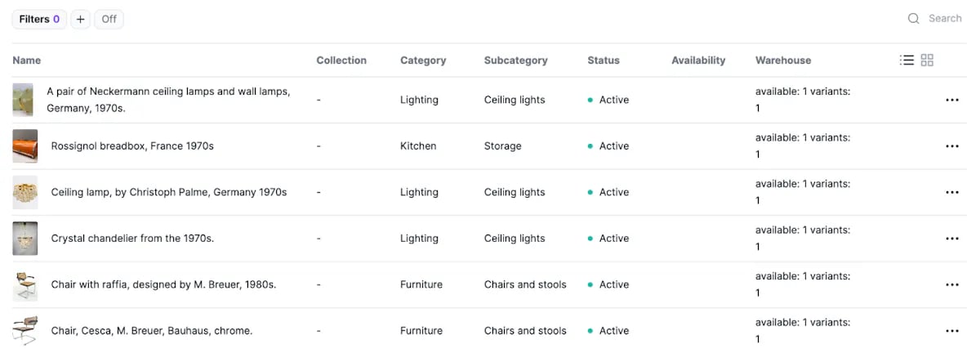Open more actions for Christoph Palme lamp
The width and height of the screenshot is (980, 349).
coord(951,192)
